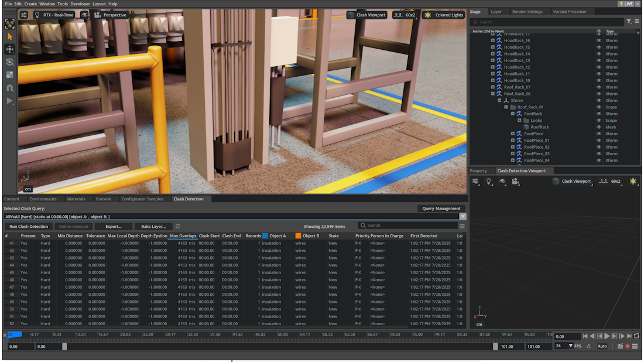Toggle visibility of Roof_Rack_07
The width and height of the screenshot is (644, 362).
pos(599,87)
